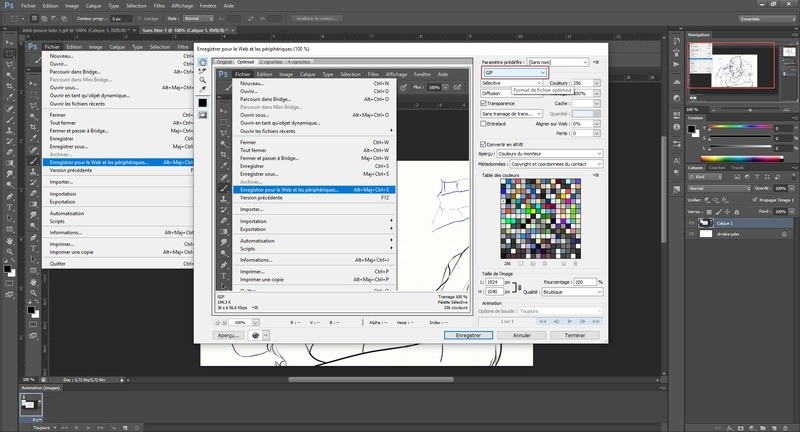Play the animation in Save for Web dialog
Image resolution: width=800 pixels, height=432 pixels.
pos(569,321)
